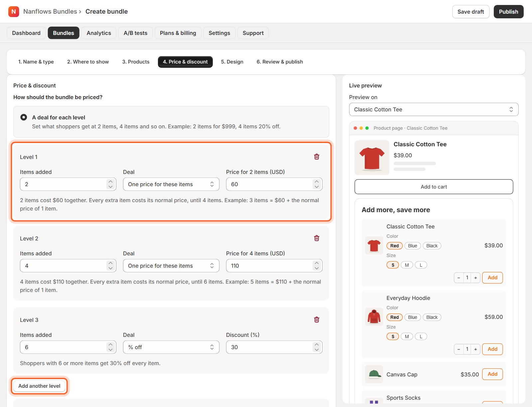Decrease Classic Cotton Tee quantity with minus
Viewport: 532px width, 407px height.
click(x=459, y=278)
